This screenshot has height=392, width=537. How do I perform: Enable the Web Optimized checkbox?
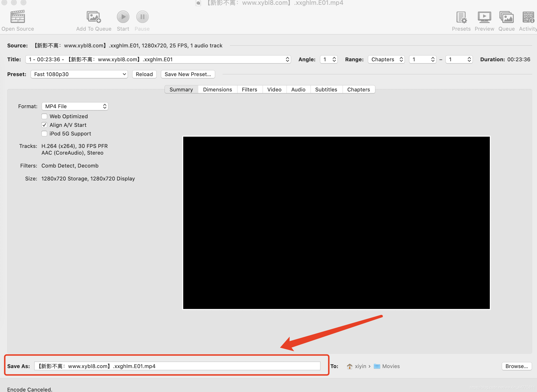point(44,116)
